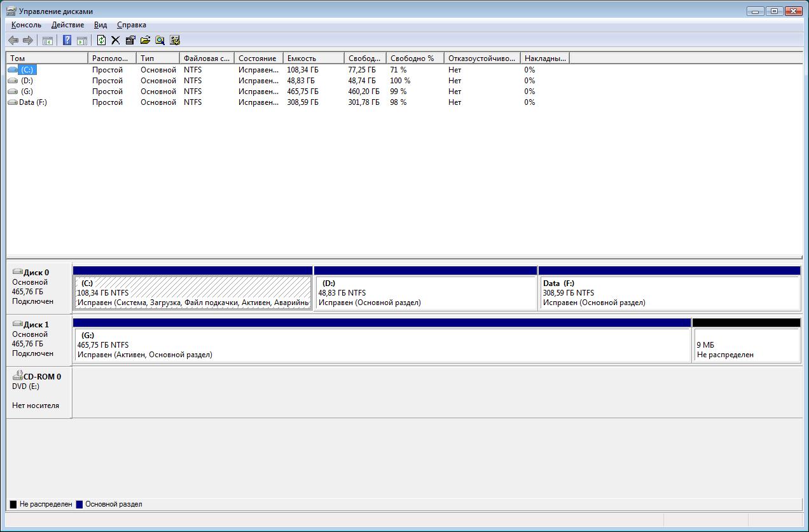Select the (G:) volume in list

tap(27, 92)
